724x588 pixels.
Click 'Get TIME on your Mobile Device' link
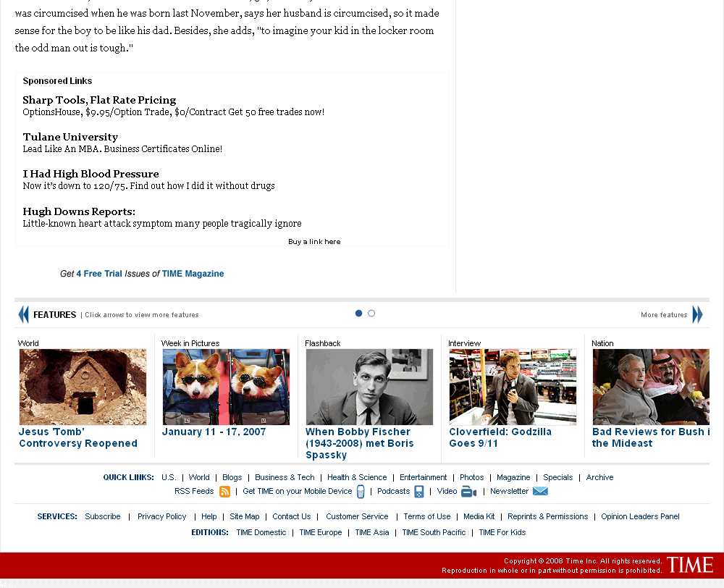pyautogui.click(x=298, y=491)
